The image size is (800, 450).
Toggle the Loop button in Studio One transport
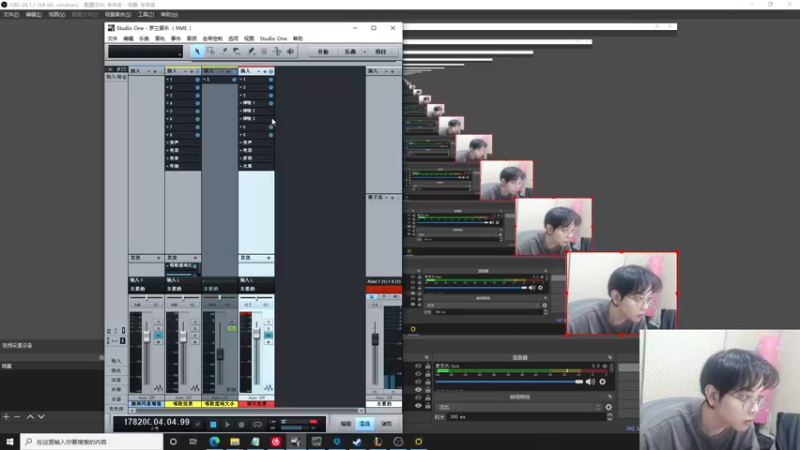[x=257, y=424]
